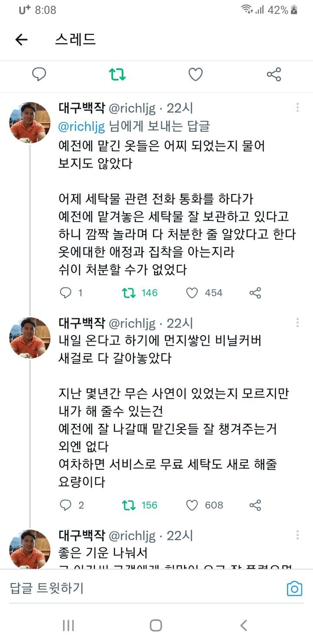
Task: Open the camera icon beside the reply field
Action: click(x=294, y=589)
